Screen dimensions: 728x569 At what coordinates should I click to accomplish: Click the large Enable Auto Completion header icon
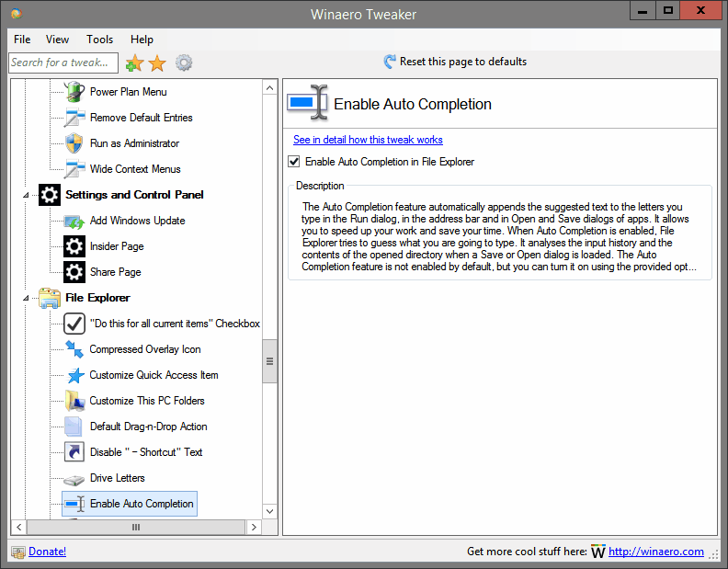tap(308, 103)
